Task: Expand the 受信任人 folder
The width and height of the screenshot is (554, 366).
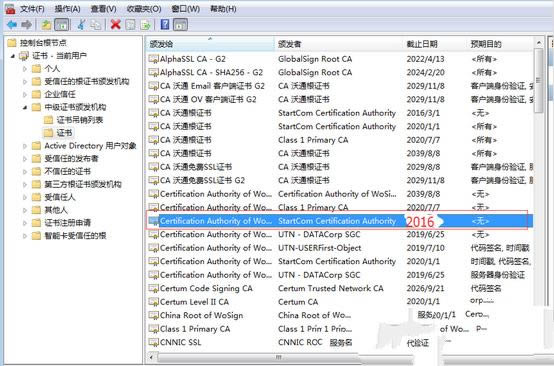Action: (x=25, y=197)
